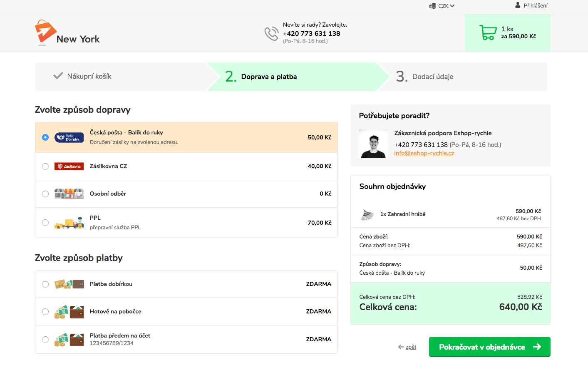Click the customer support person photo
The height and width of the screenshot is (380, 588).
click(x=372, y=144)
